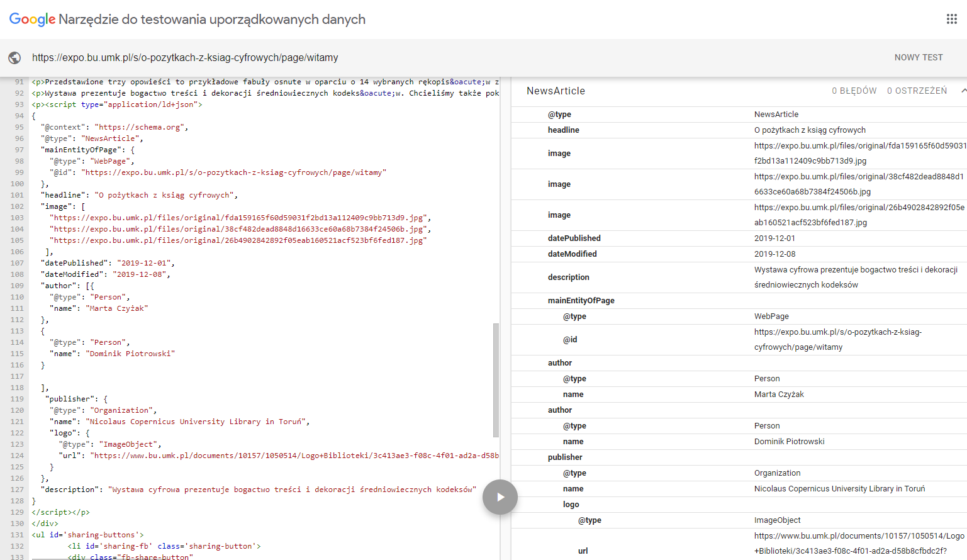Click code line number 94
Image resolution: width=967 pixels, height=560 pixels.
[19, 116]
